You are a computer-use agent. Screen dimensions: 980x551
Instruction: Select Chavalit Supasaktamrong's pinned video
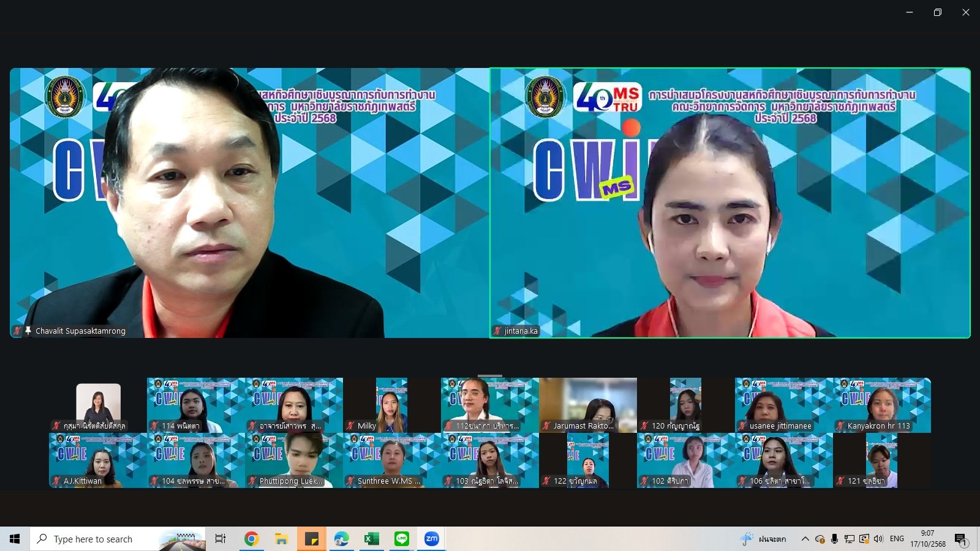[x=249, y=203]
